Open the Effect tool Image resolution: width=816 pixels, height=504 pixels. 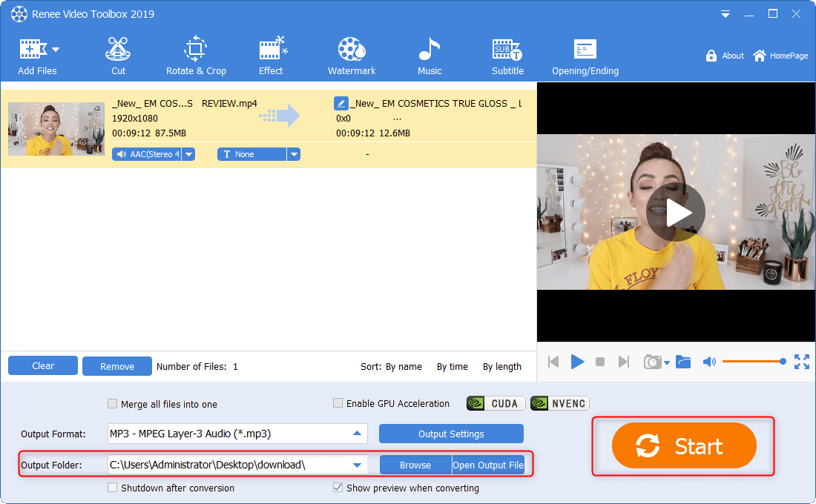pyautogui.click(x=271, y=56)
